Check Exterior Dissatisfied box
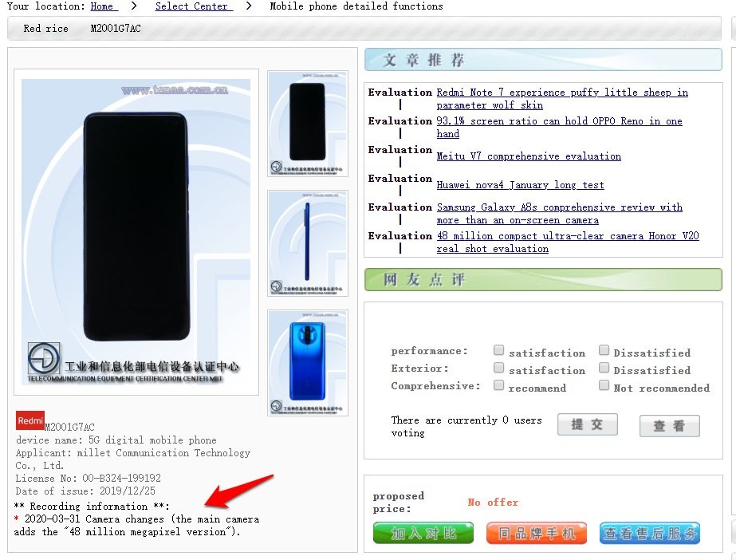Viewport: 736px width, 560px height. coord(604,368)
